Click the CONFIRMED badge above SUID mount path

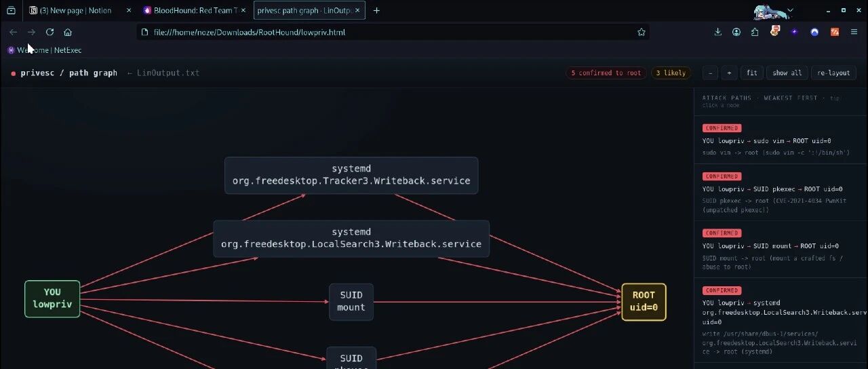[722, 233]
